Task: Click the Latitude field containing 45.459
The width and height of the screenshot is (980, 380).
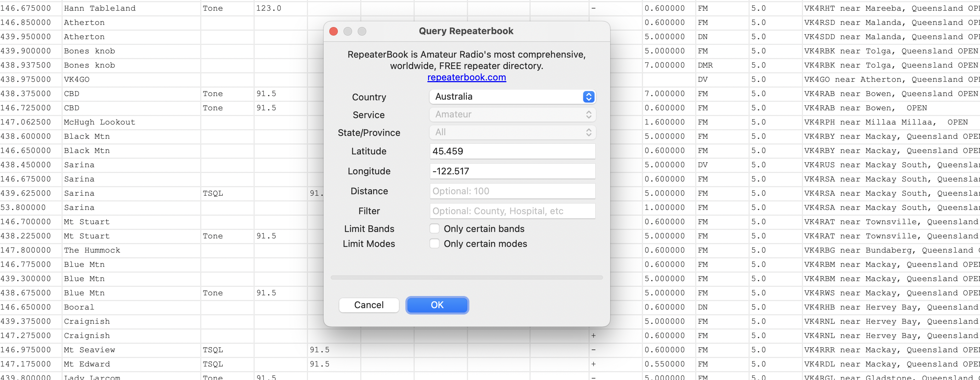Action: 512,151
